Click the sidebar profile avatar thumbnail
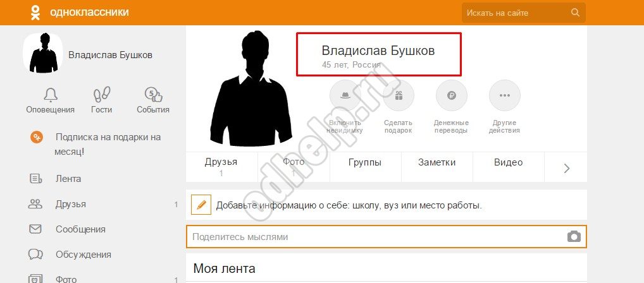This screenshot has width=644, height=283. [43, 53]
